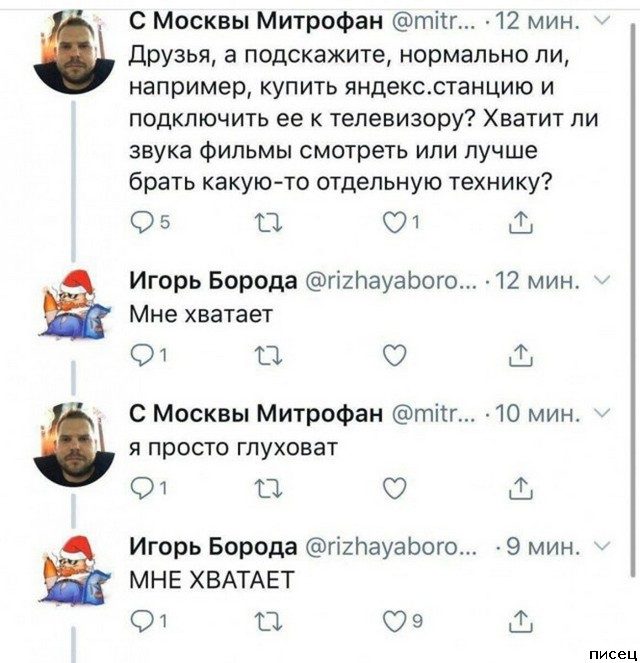Like the "я просто глуховат" tweet

(396, 485)
